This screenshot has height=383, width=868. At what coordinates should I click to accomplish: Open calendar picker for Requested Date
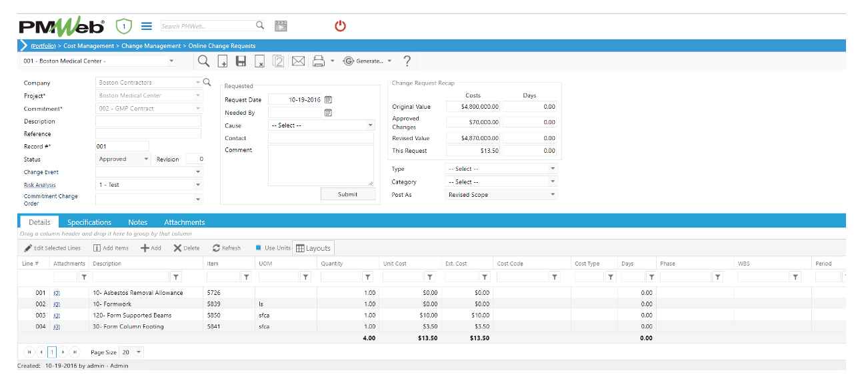tap(328, 99)
